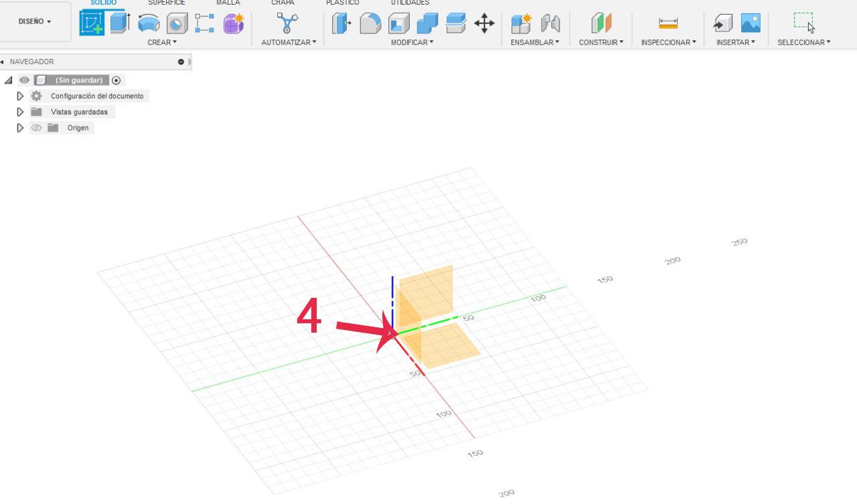The height and width of the screenshot is (504, 857).
Task: Click the Insert Derive icon
Action: point(722,24)
